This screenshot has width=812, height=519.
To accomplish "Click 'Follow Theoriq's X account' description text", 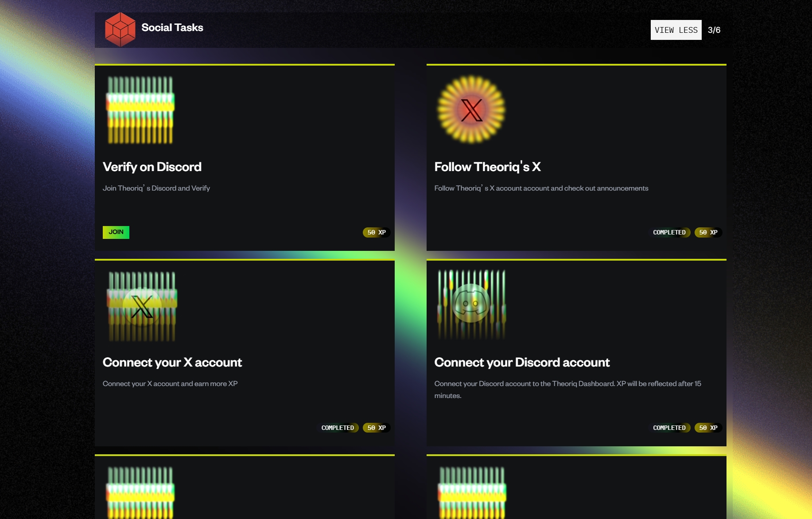I will (x=541, y=188).
